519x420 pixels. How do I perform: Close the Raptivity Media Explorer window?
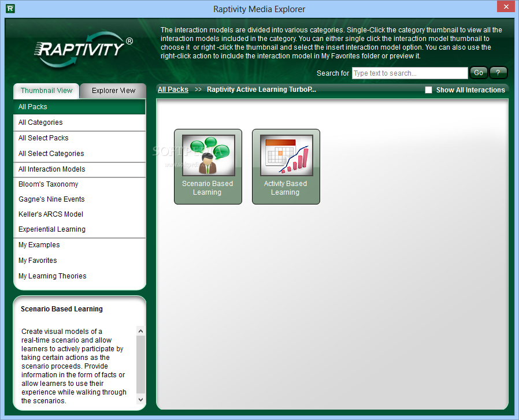pos(506,6)
